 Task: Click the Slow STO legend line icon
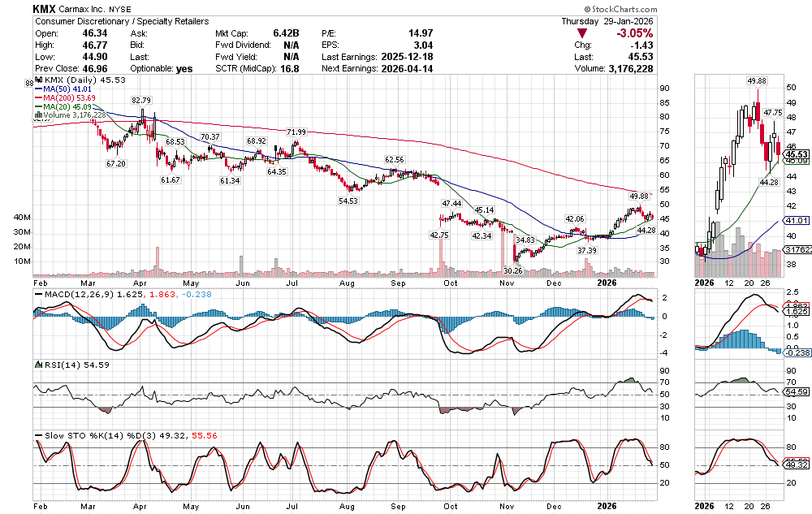coord(37,435)
